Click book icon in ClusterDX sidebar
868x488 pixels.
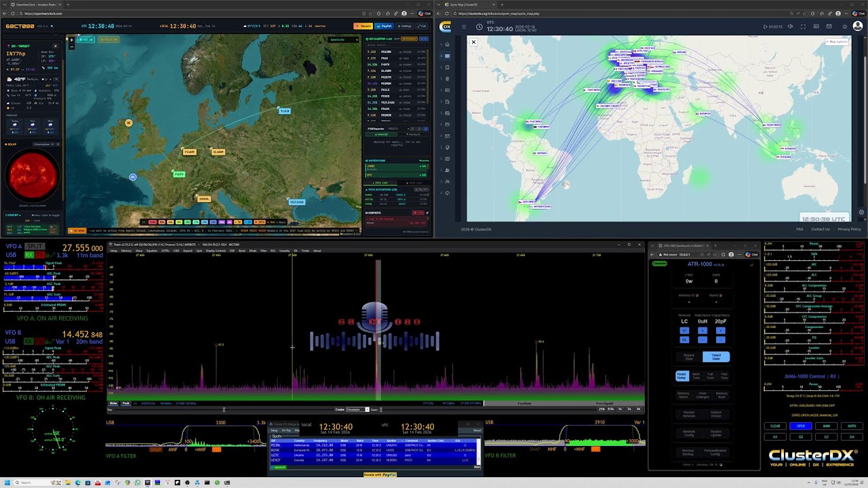tap(448, 67)
